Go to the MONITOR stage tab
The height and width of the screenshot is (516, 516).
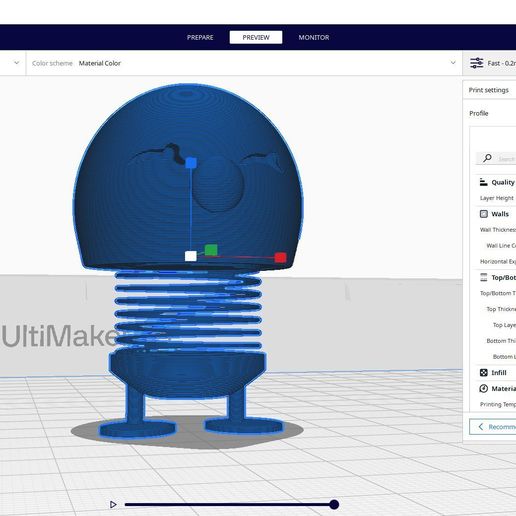(x=314, y=37)
